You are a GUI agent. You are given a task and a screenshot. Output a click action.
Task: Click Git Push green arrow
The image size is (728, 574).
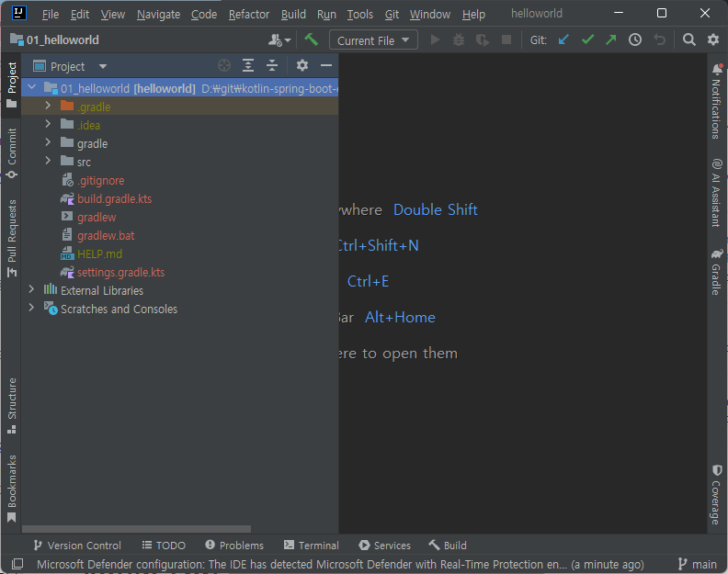point(611,39)
